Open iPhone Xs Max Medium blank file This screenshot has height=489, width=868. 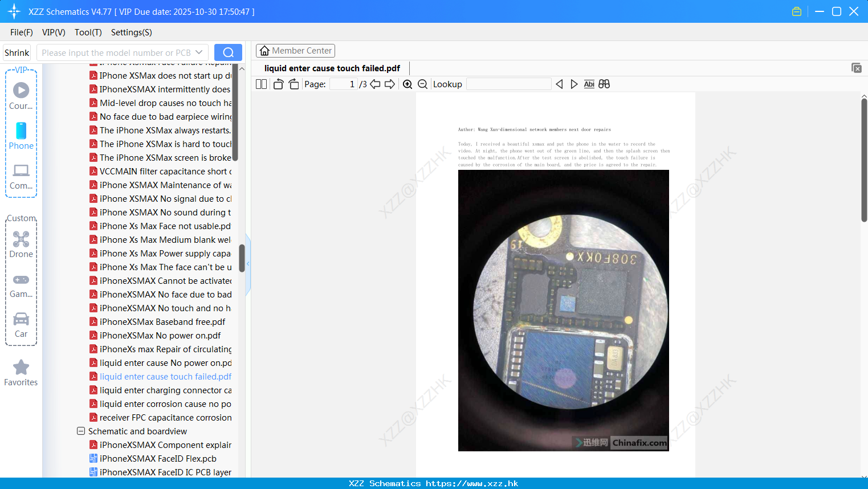click(161, 240)
